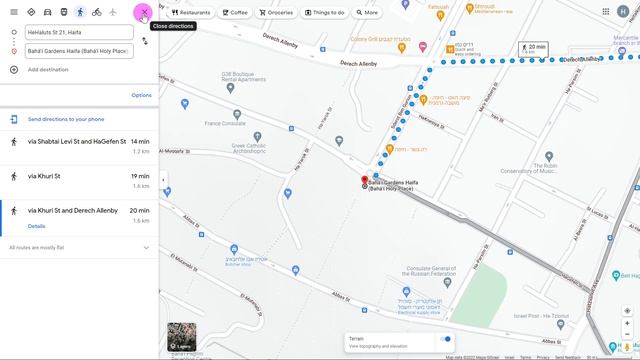Collapse side panel arrow
The height and width of the screenshot is (360, 640).
(x=163, y=180)
